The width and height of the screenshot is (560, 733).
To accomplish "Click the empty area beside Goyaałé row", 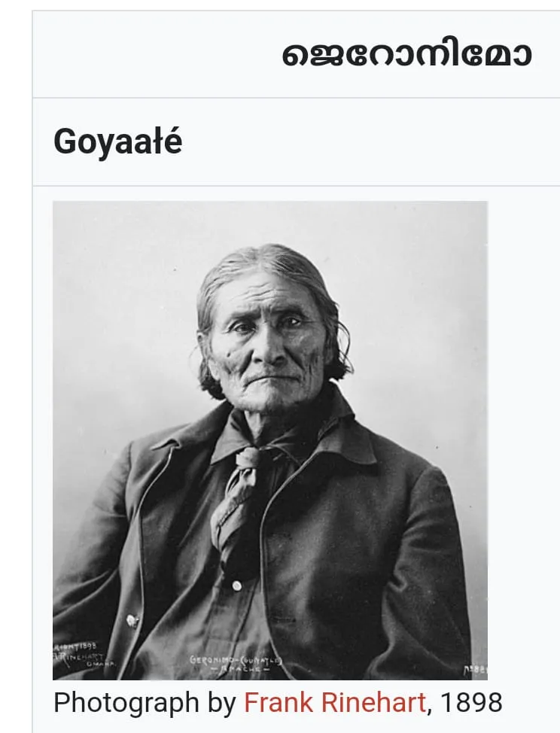I will tap(370, 141).
